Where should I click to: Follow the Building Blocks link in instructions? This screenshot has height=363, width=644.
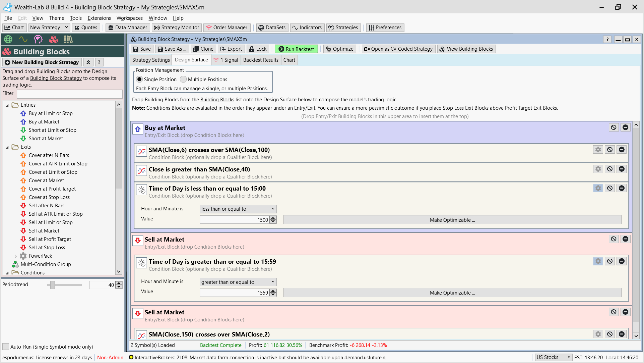click(217, 100)
